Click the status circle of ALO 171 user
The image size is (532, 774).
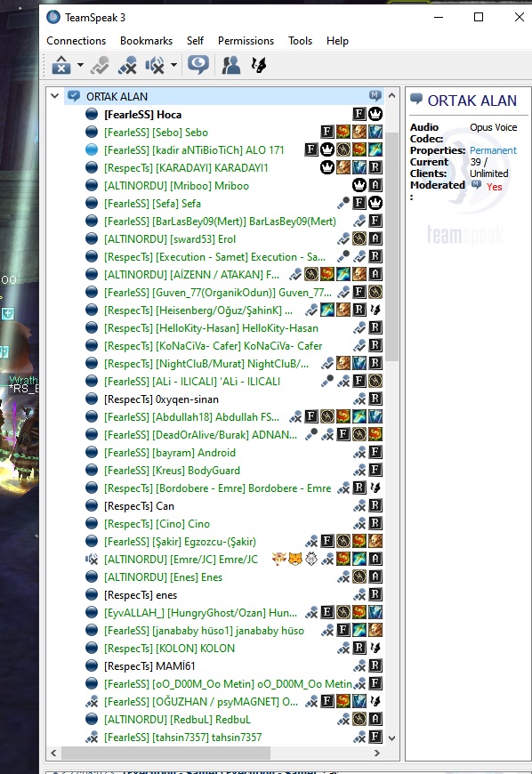92,149
